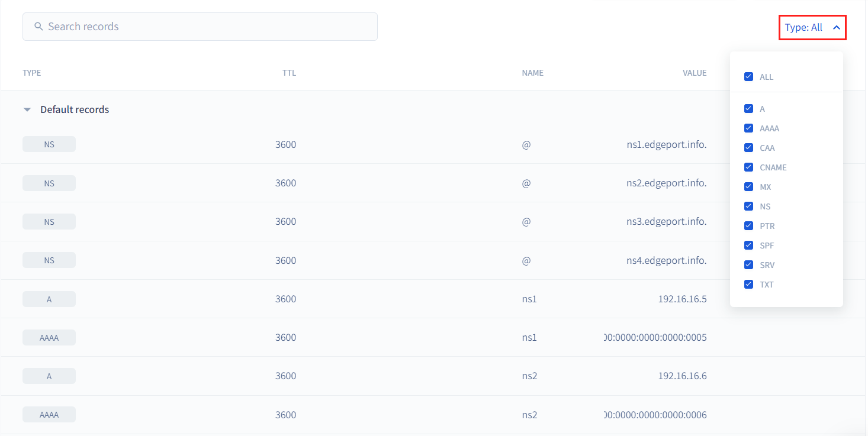Uncheck the TXT filter checkbox

[748, 285]
